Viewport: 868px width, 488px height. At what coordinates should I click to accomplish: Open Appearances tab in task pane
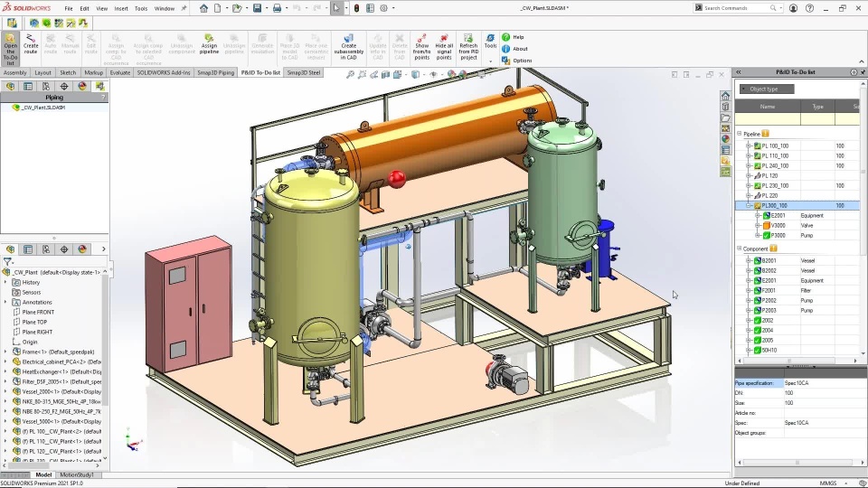pyautogui.click(x=725, y=139)
